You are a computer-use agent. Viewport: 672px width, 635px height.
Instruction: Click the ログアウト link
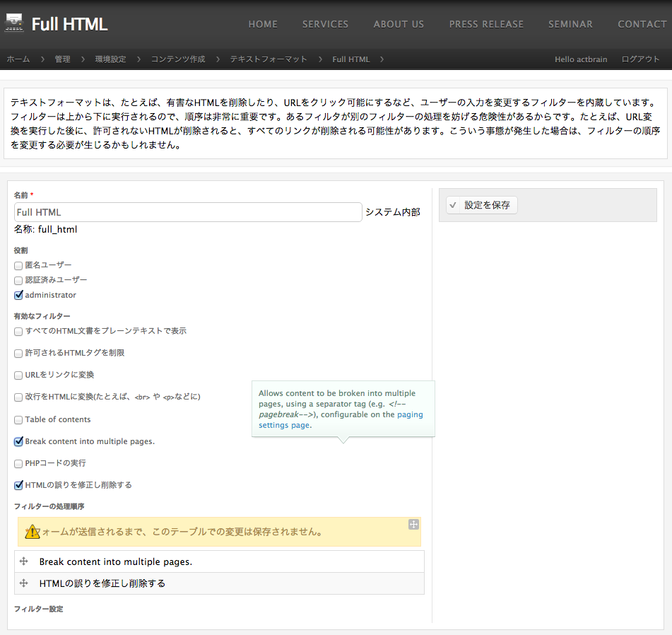point(639,59)
